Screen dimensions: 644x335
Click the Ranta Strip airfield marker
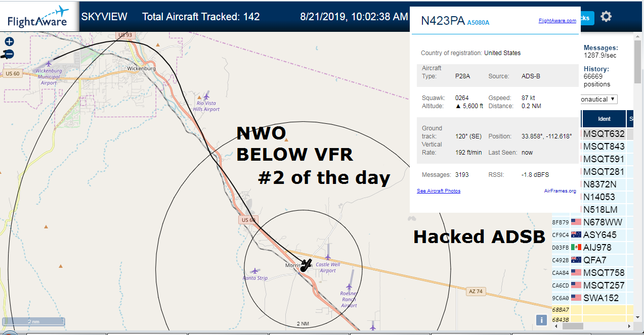[x=255, y=271]
